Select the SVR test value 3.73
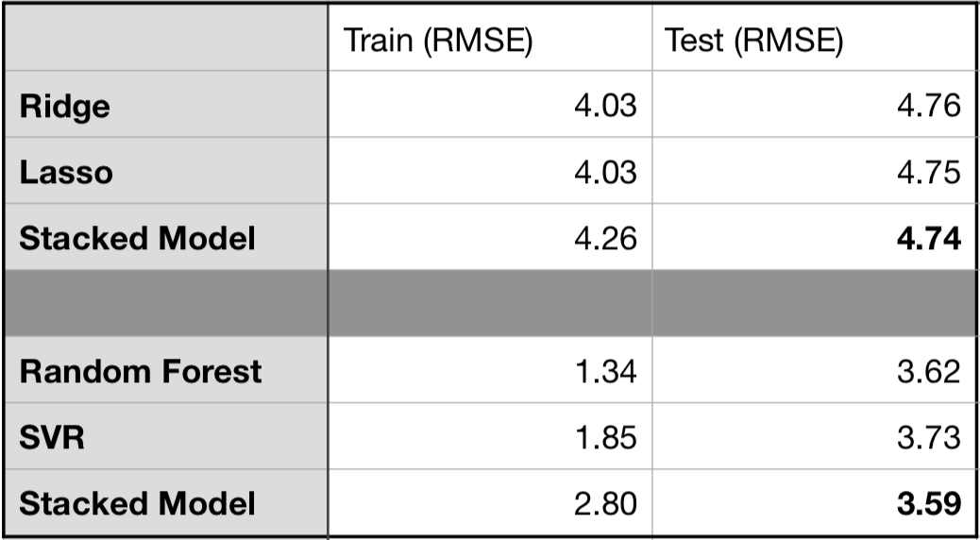The height and width of the screenshot is (540, 980). tap(928, 437)
